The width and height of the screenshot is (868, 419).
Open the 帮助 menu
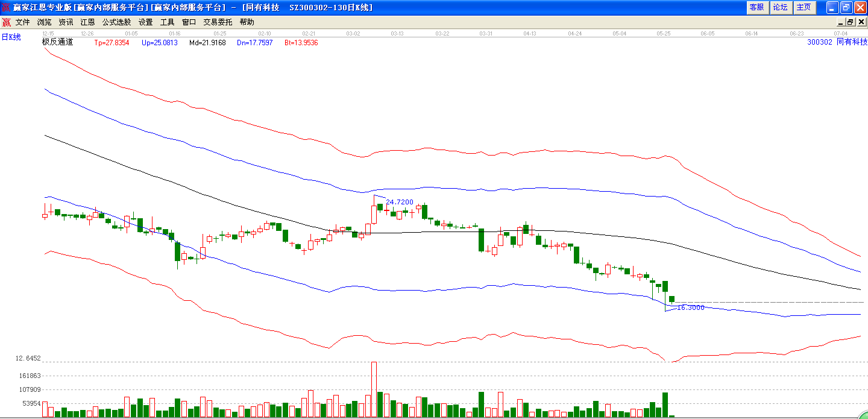[247, 22]
